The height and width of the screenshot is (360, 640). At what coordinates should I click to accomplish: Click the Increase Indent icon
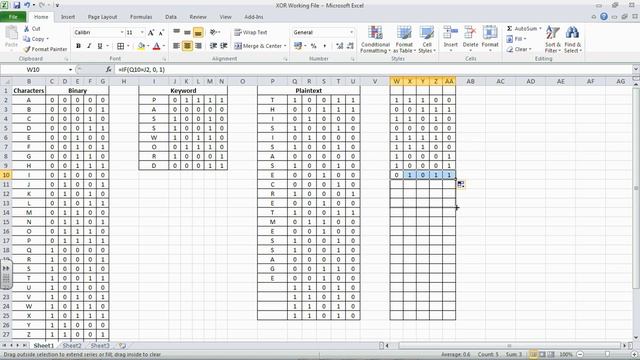224,46
